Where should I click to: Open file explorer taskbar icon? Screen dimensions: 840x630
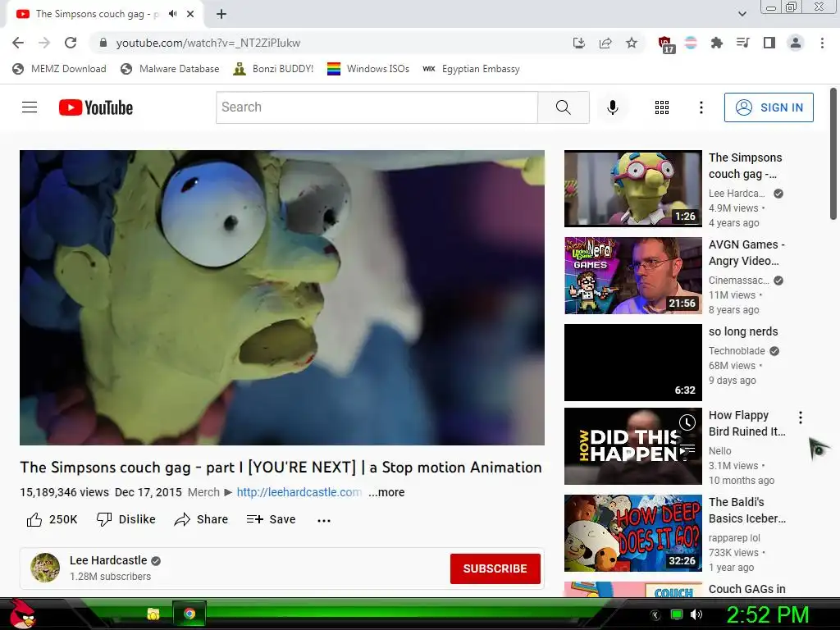coord(153,614)
